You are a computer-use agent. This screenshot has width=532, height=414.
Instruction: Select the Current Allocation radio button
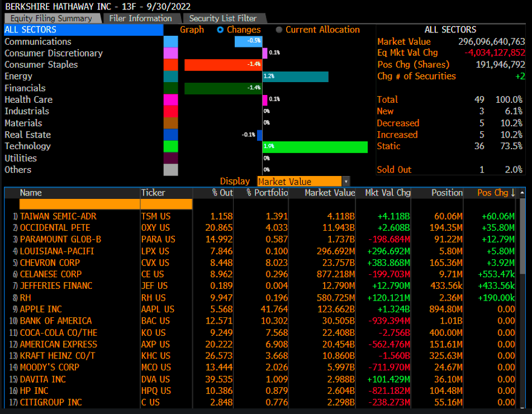(279, 30)
